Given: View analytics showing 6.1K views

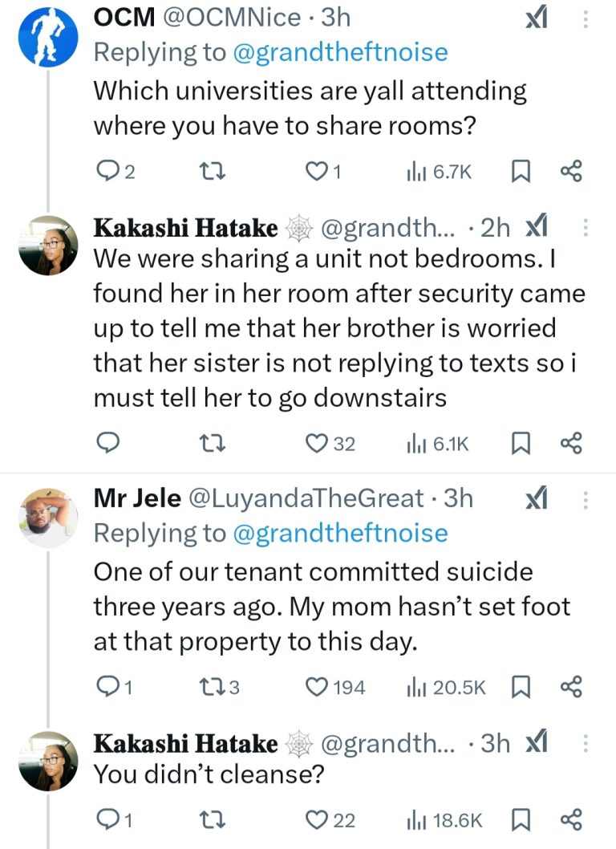Looking at the screenshot, I should pyautogui.click(x=436, y=443).
